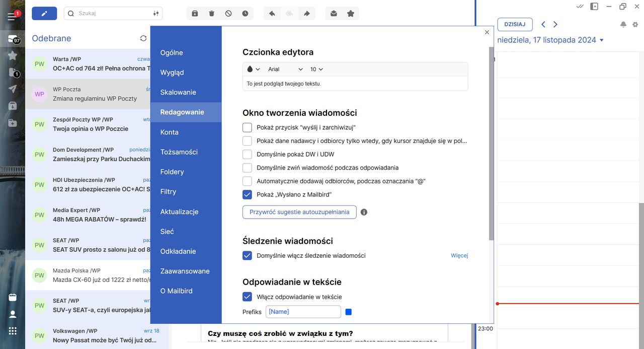644x349 pixels.
Task: Open Ogólne settings section
Action: [x=186, y=52]
